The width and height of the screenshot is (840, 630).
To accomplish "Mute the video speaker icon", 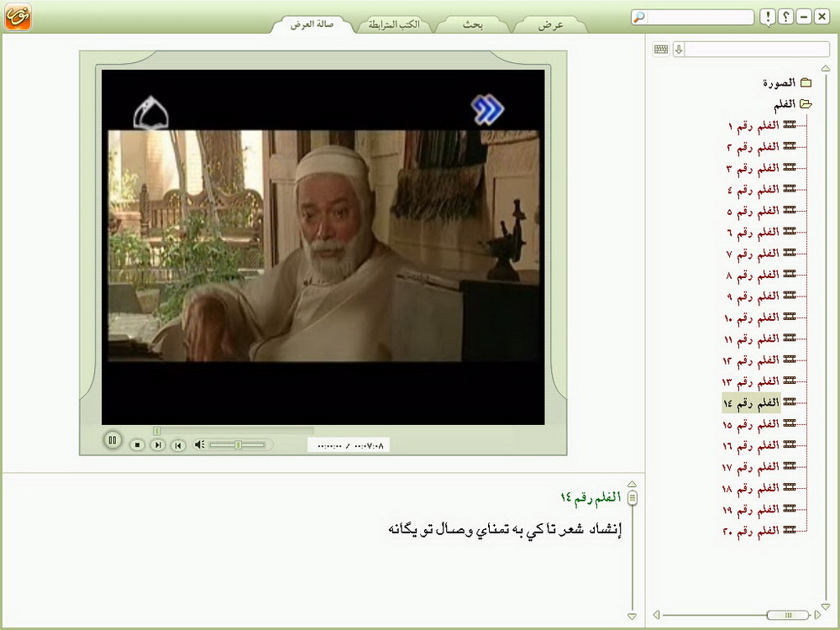I will coord(199,444).
